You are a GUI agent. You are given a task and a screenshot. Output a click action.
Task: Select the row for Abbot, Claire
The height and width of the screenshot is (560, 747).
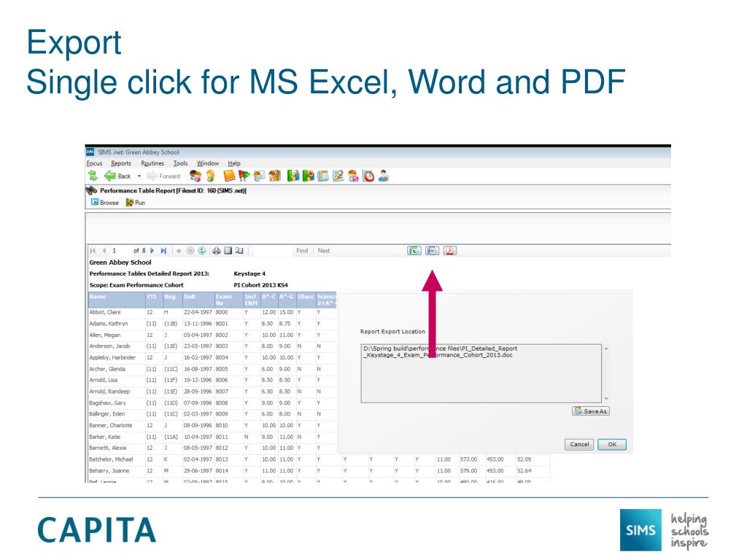(212, 312)
